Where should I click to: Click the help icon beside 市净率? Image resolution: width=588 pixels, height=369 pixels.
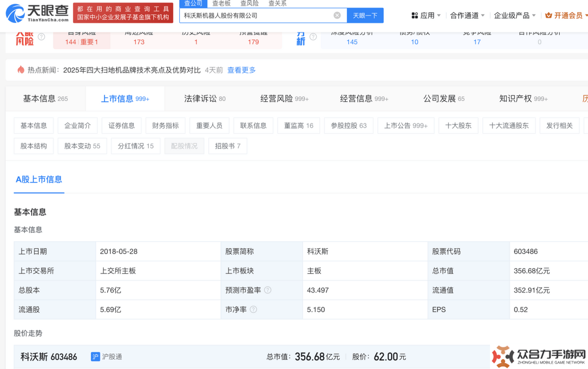[x=253, y=309]
